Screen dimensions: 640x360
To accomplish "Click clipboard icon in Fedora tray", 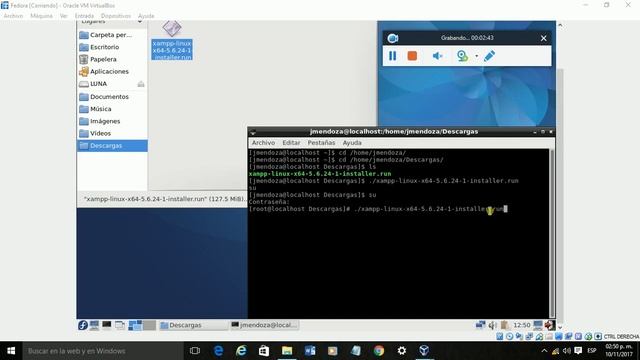I will click(x=505, y=325).
